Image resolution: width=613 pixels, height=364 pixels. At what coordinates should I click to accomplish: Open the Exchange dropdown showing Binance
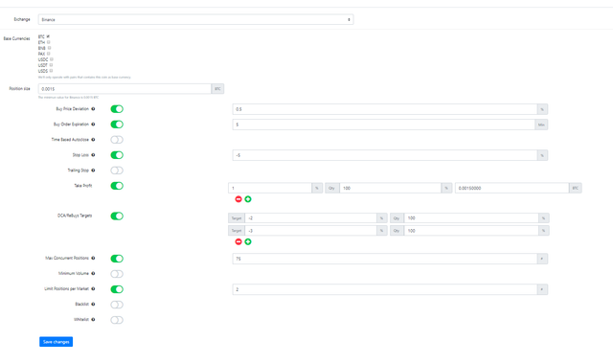(195, 19)
